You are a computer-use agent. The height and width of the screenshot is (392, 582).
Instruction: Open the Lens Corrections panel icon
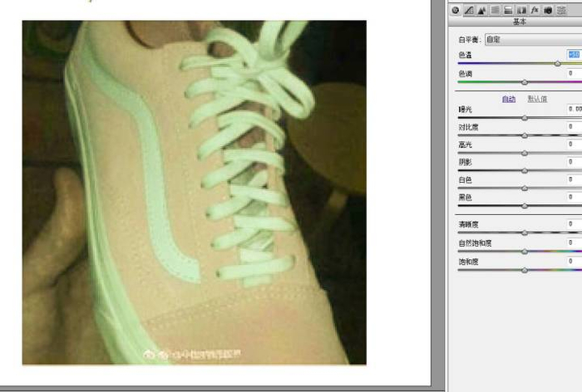coord(521,11)
